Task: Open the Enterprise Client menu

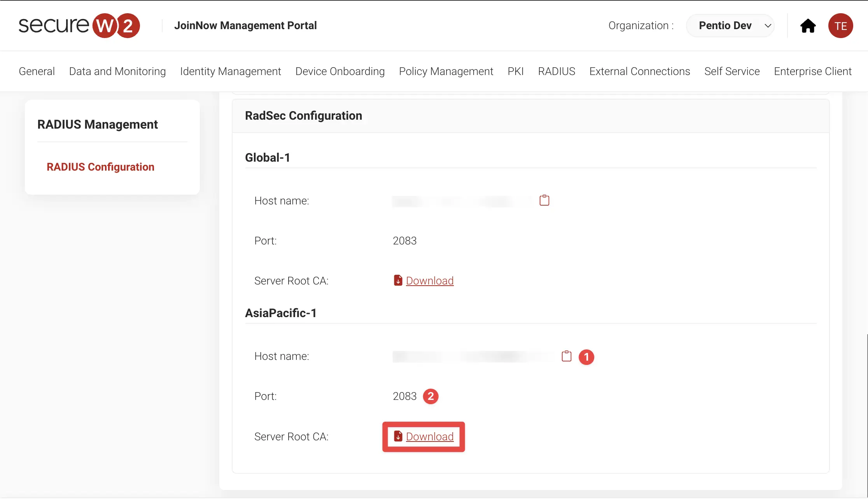Action: click(812, 72)
